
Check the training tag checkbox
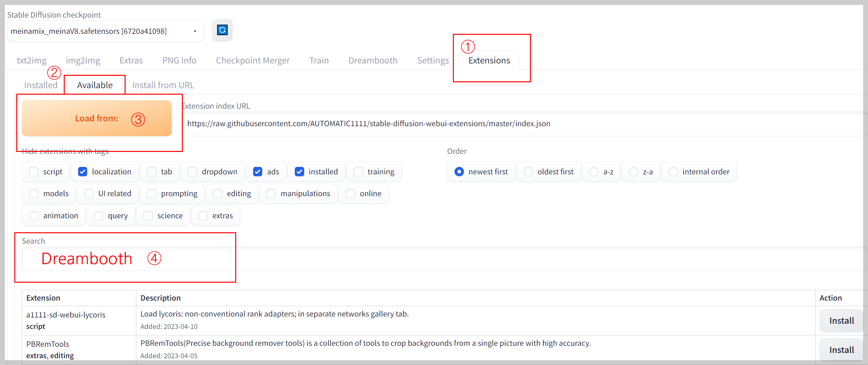click(358, 171)
